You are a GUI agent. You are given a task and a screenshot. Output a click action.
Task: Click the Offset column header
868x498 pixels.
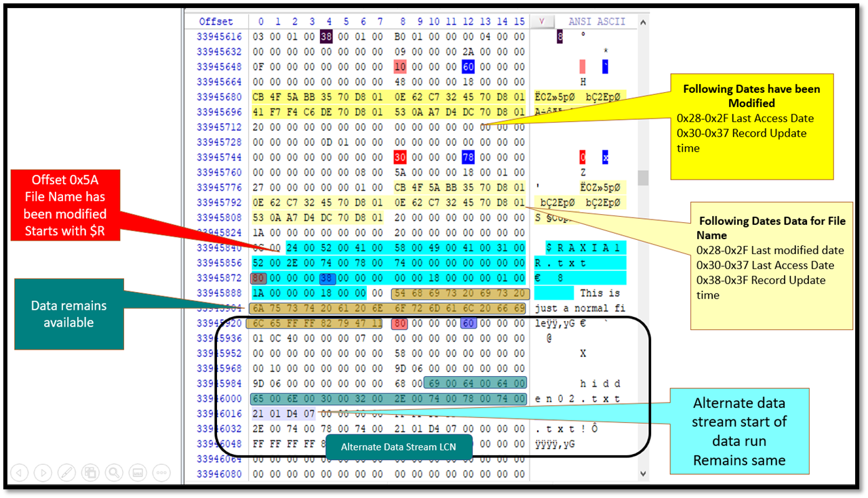tap(216, 22)
